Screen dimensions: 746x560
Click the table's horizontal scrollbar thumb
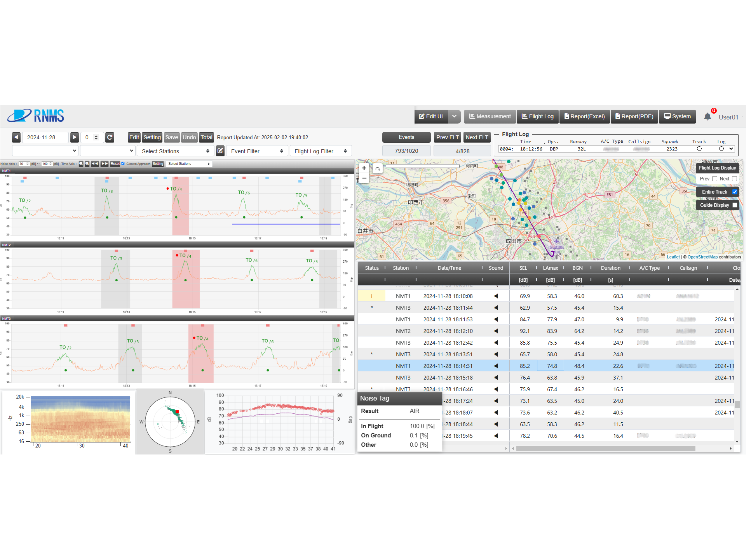606,448
